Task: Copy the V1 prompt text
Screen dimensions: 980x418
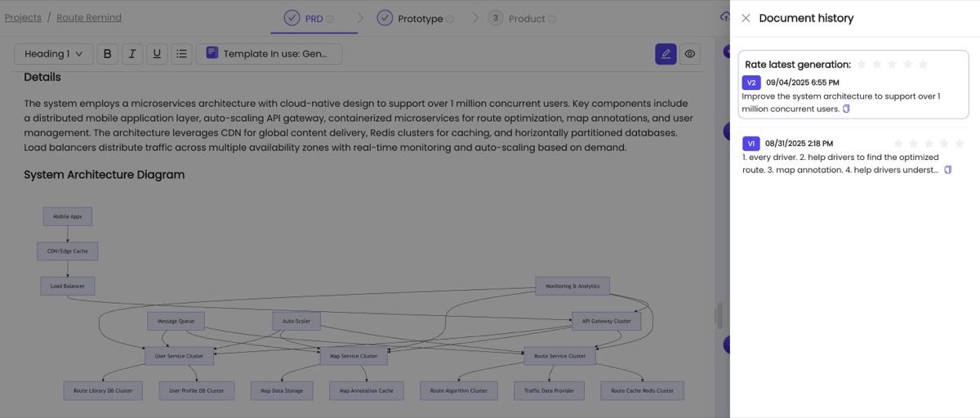Action: pyautogui.click(x=947, y=170)
